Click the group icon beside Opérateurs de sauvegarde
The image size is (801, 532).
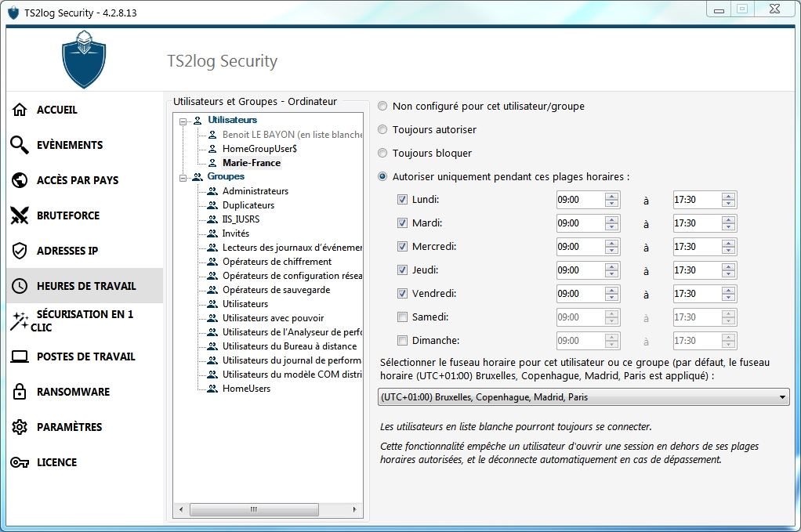tap(212, 290)
